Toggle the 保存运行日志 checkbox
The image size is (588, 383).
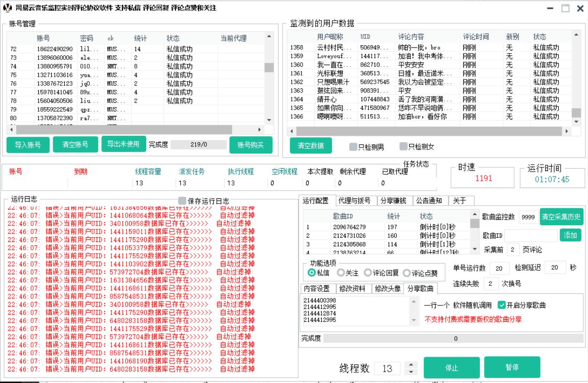pyautogui.click(x=183, y=201)
